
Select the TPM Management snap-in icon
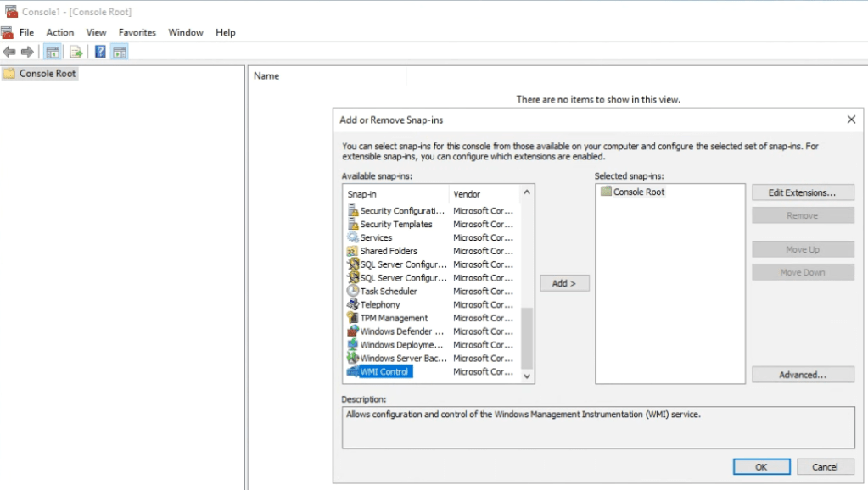(x=353, y=318)
